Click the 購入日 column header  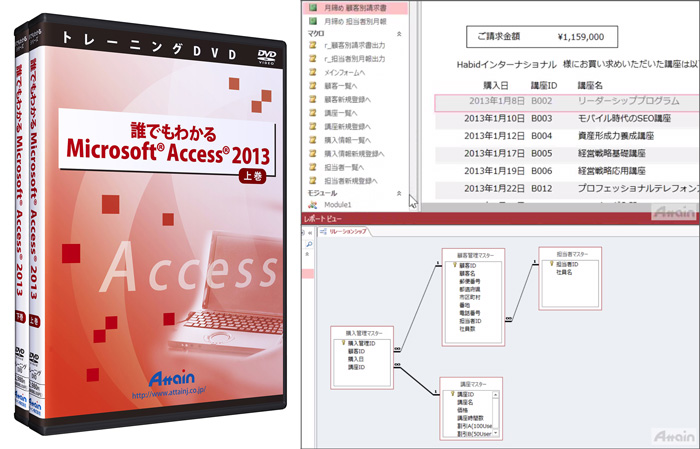click(x=496, y=85)
